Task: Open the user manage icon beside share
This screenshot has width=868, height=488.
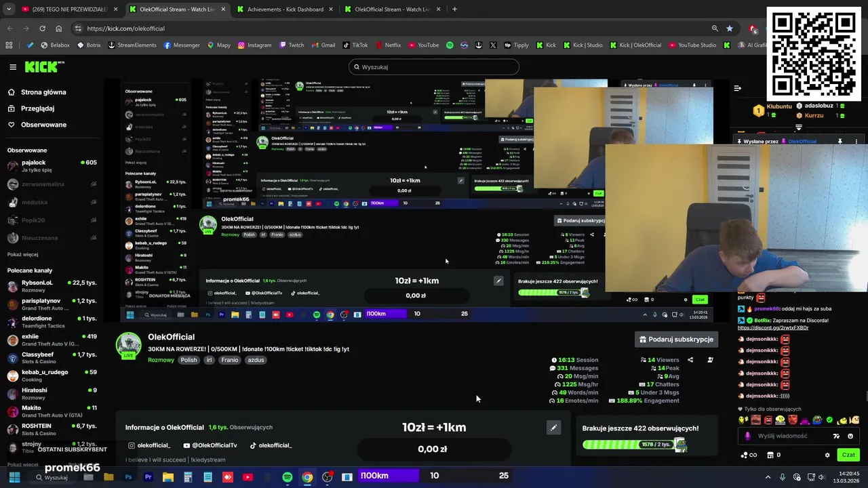Action: (710, 360)
